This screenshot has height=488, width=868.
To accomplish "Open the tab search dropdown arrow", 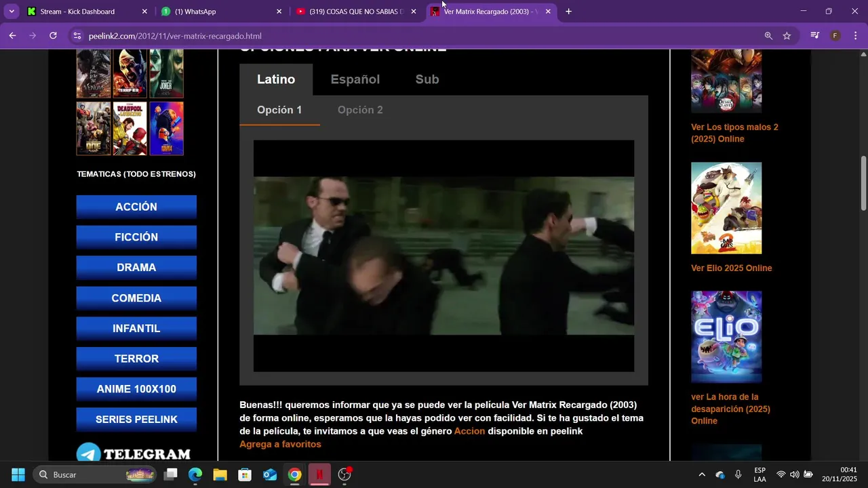I will click(12, 12).
